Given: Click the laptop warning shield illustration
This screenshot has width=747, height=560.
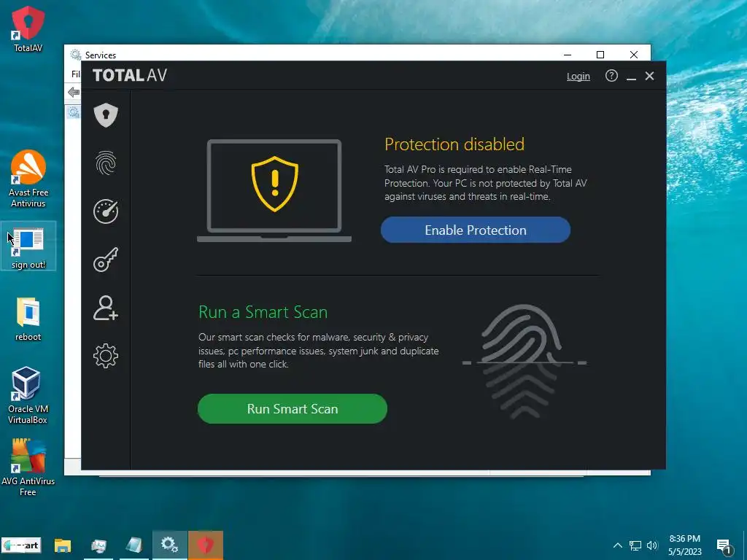Looking at the screenshot, I should tap(274, 190).
